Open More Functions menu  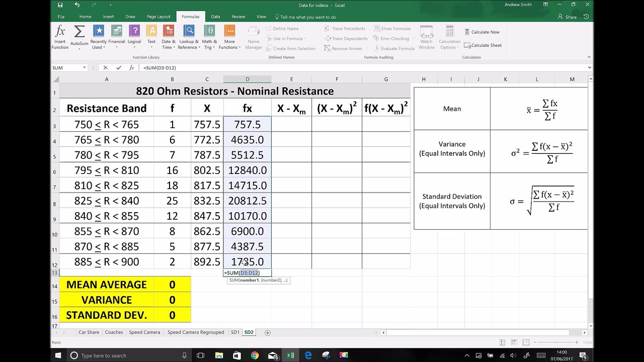(229, 37)
